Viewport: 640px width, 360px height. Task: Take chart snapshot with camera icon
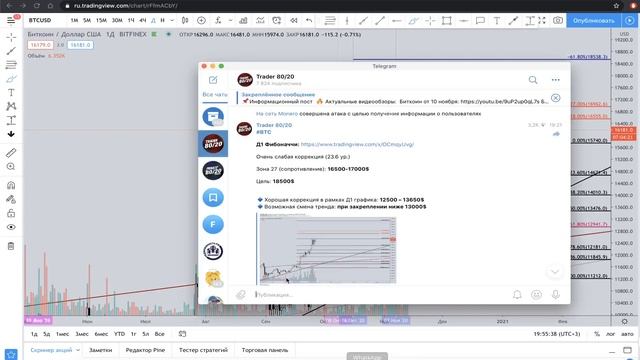point(558,20)
